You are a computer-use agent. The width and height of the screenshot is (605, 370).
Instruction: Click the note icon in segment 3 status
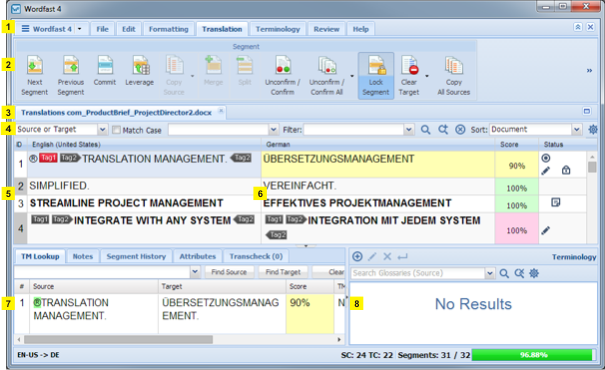pyautogui.click(x=555, y=202)
